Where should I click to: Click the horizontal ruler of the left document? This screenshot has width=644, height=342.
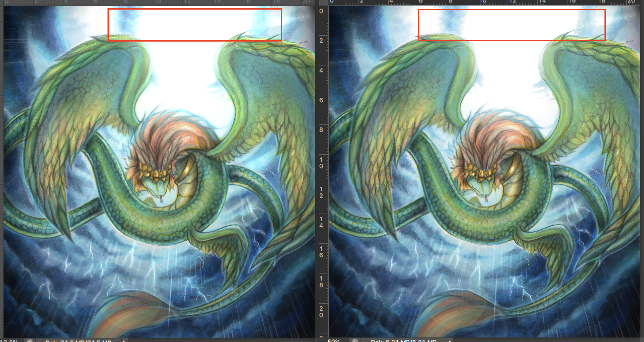coord(159,3)
